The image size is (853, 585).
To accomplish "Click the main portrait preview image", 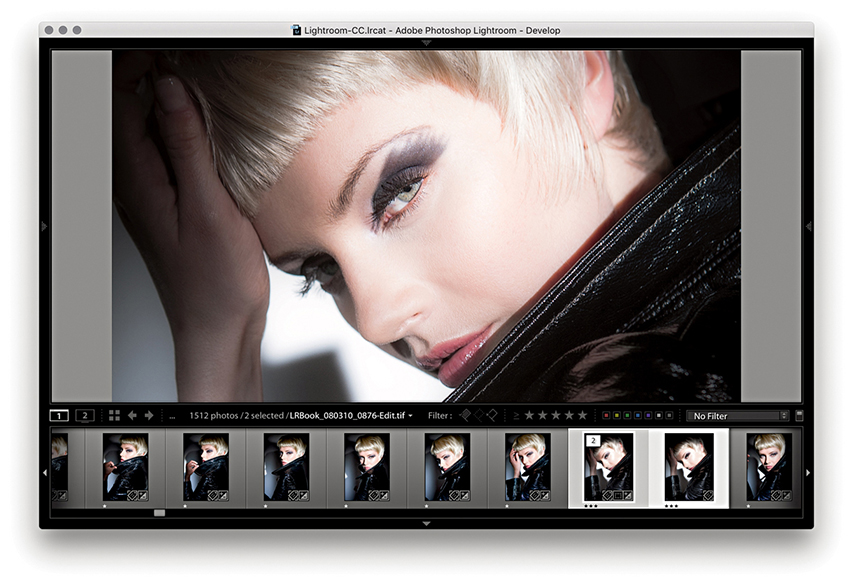I will 426,226.
